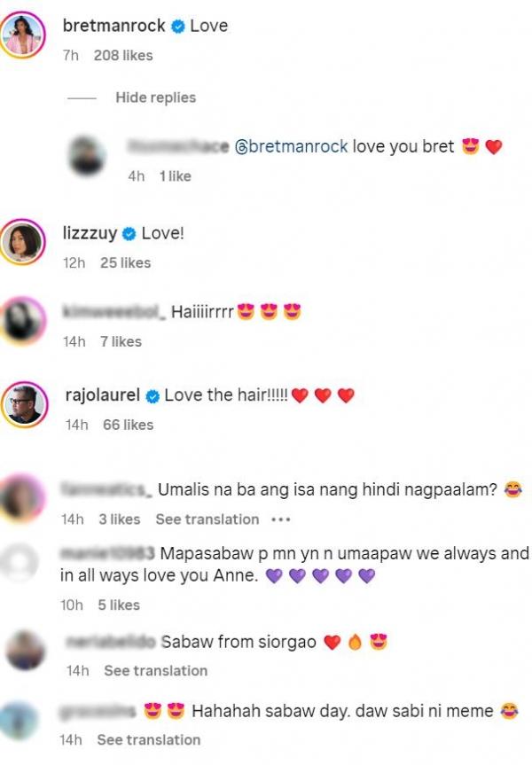Viewport: 532px width, 765px height.
Task: Open lizzzuy's profile avatar
Action: pos(22,242)
